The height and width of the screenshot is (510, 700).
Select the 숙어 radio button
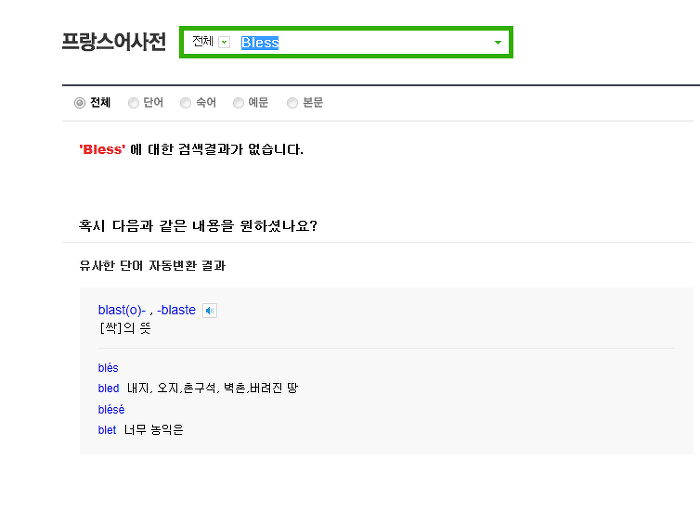[185, 103]
